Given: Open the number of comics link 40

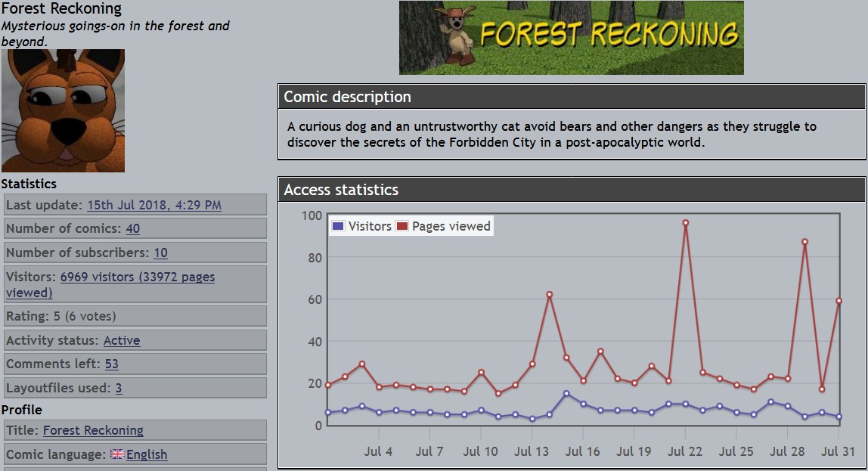Looking at the screenshot, I should point(132,228).
